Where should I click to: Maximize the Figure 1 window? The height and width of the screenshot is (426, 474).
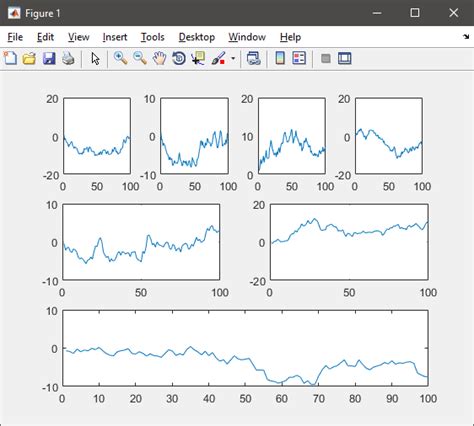click(415, 13)
